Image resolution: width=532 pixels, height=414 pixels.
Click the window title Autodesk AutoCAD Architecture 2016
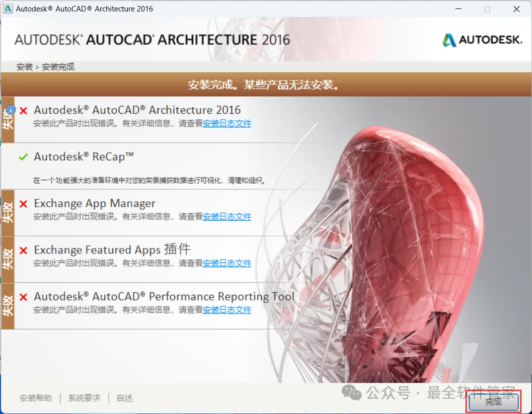click(84, 9)
